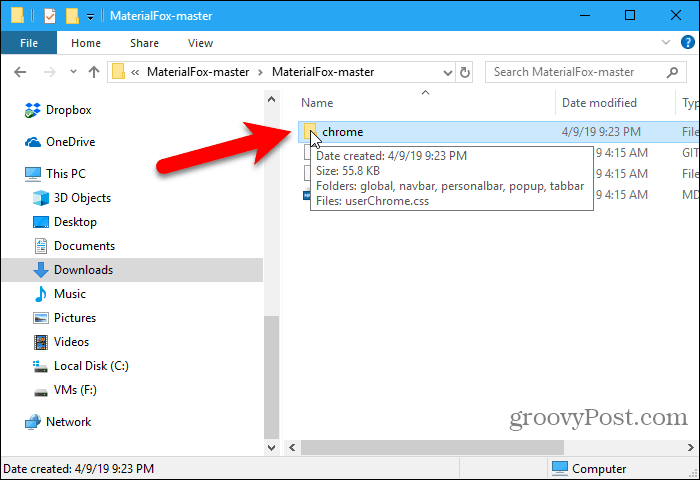Viewport: 700px width, 480px height.
Task: Open the Customize Quick Access Toolbar arrow
Action: pyautogui.click(x=90, y=17)
